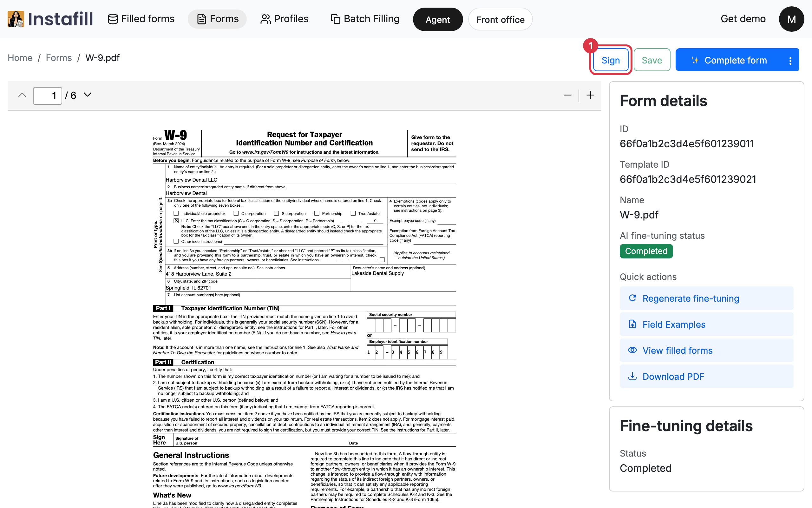Check Individual/sole proprietor box
The height and width of the screenshot is (508, 812).
click(176, 213)
